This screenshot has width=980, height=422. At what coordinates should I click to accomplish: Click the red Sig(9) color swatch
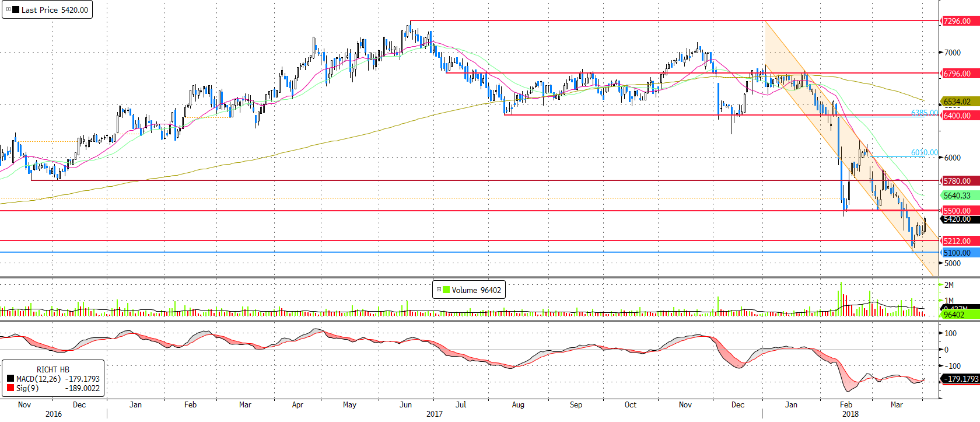[10, 388]
